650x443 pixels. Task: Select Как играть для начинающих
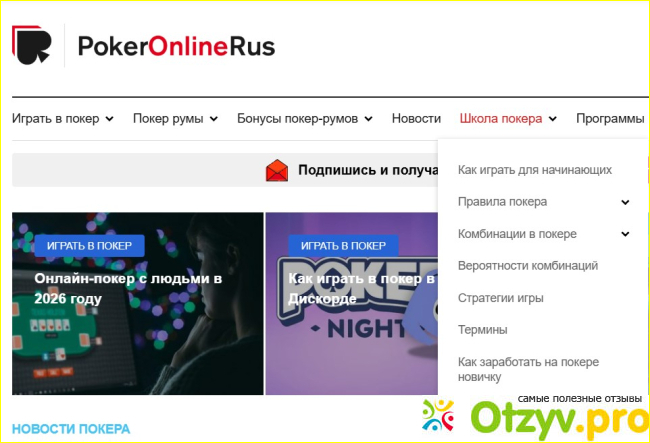click(x=535, y=170)
